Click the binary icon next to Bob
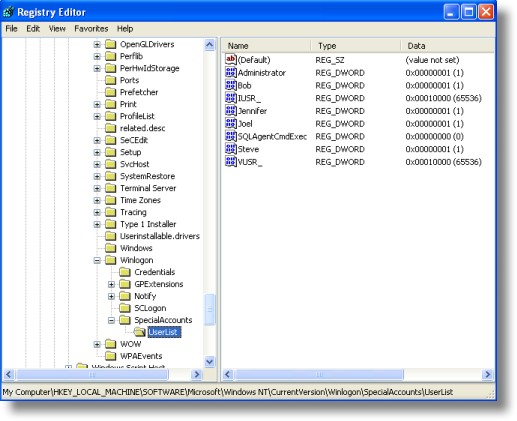This screenshot has width=517, height=421. tap(231, 85)
